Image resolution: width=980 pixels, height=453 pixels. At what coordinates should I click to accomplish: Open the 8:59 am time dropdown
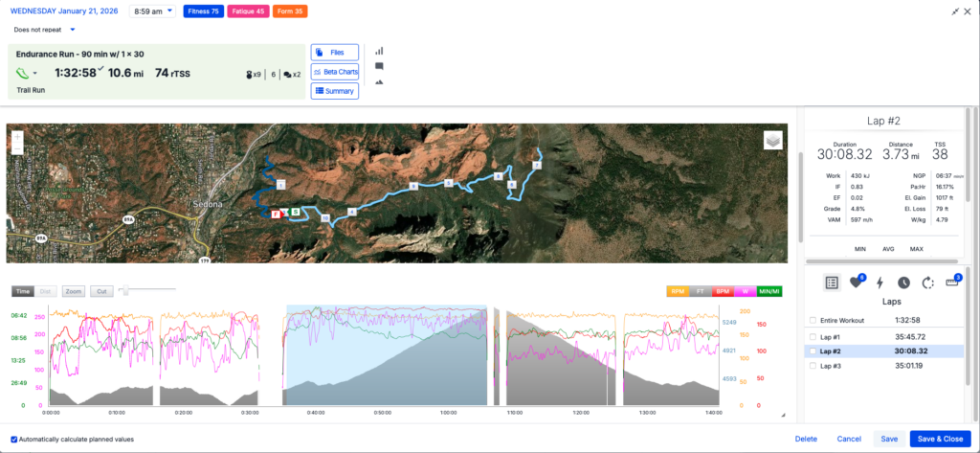pyautogui.click(x=152, y=11)
